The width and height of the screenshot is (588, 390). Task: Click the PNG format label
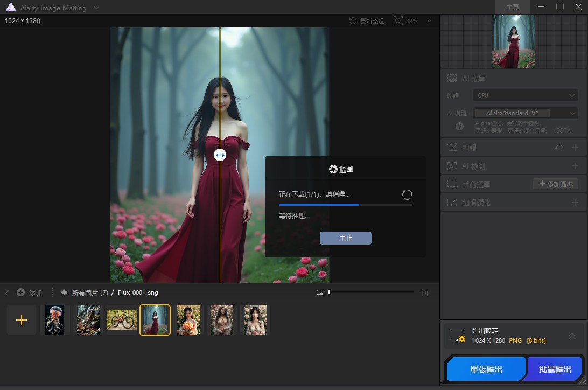tap(515, 340)
